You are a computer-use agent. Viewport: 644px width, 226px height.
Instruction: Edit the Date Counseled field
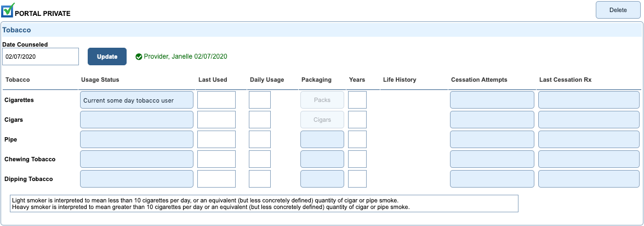point(41,56)
